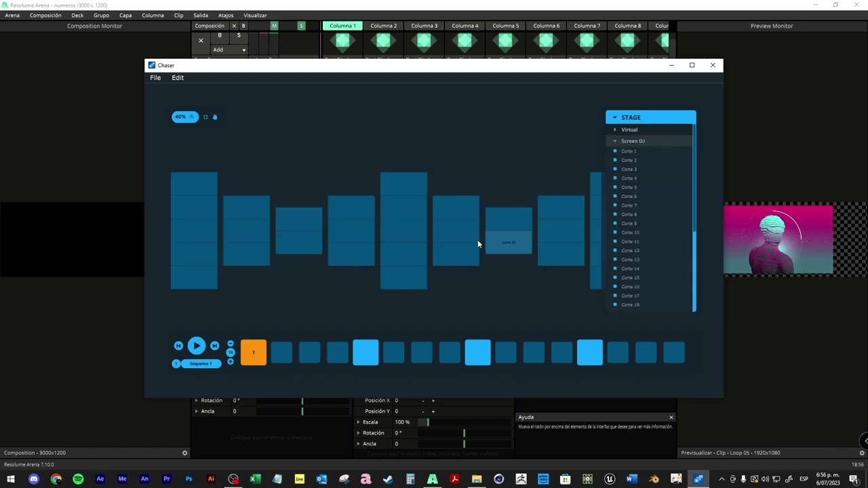Click the Posición X plus stepper
The image size is (868, 488).
point(433,401)
